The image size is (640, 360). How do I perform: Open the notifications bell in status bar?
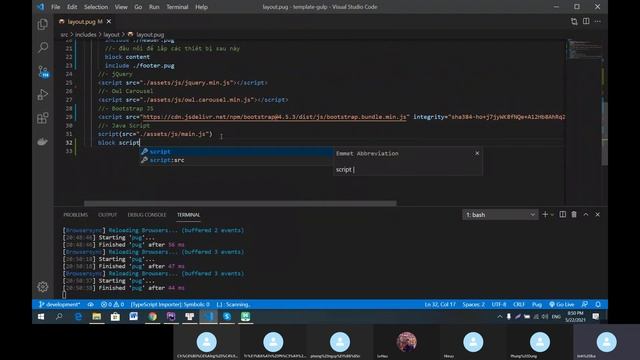click(x=598, y=304)
